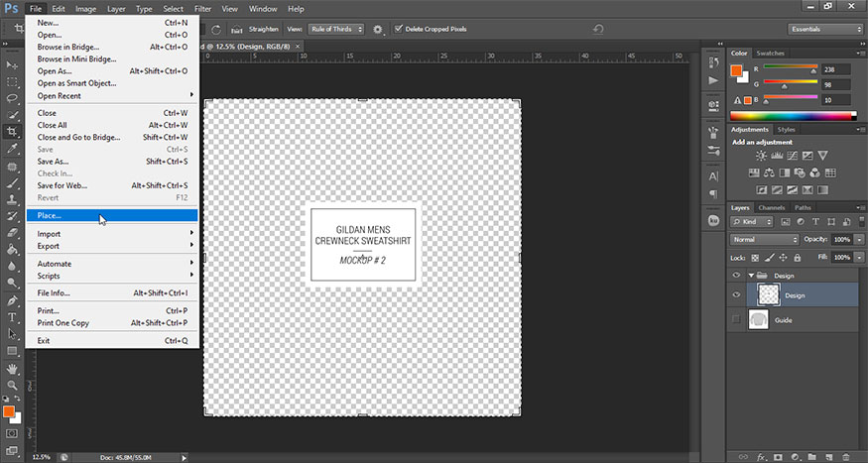Screen dimensions: 868x463
Task: Hide the Design layer visibility eye
Action: (x=736, y=294)
